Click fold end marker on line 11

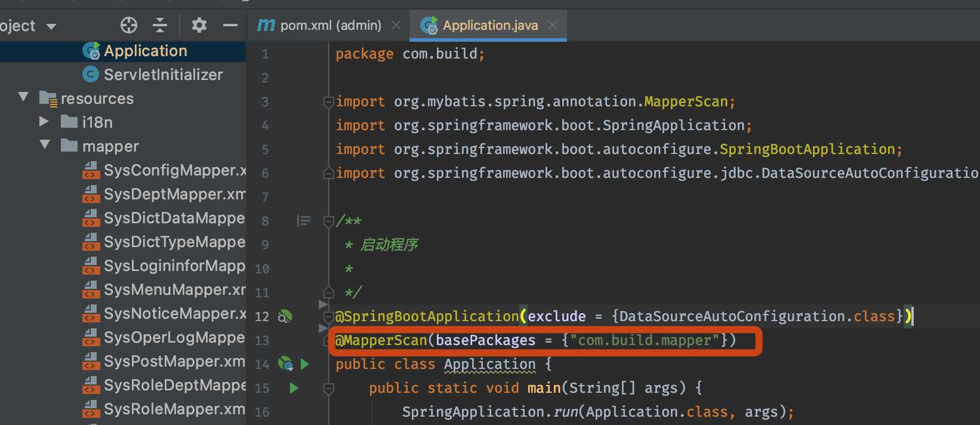click(328, 292)
